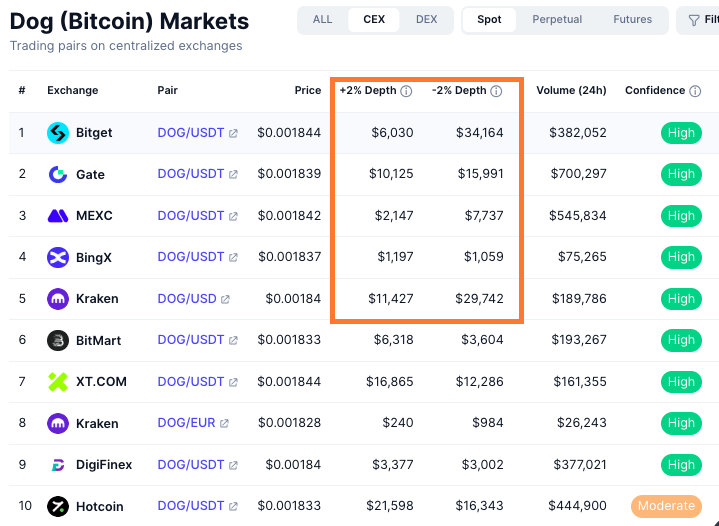Click XT.COM +2% depth $16,865

[x=390, y=382]
